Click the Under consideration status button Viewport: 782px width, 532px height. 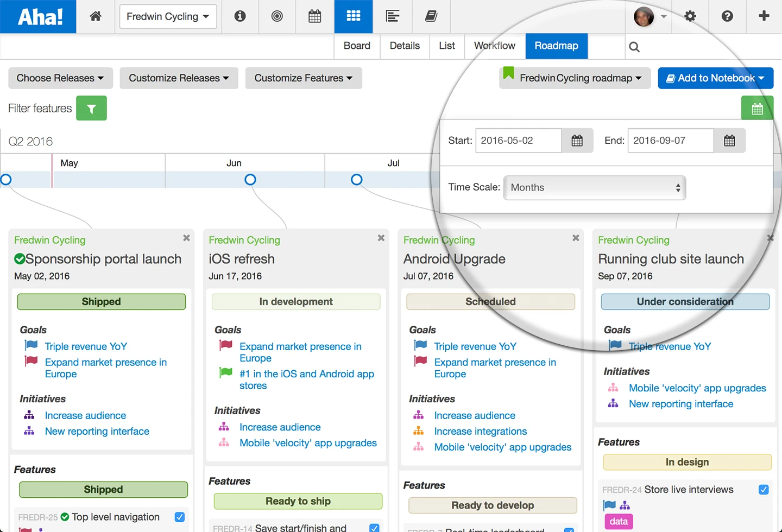coord(685,302)
